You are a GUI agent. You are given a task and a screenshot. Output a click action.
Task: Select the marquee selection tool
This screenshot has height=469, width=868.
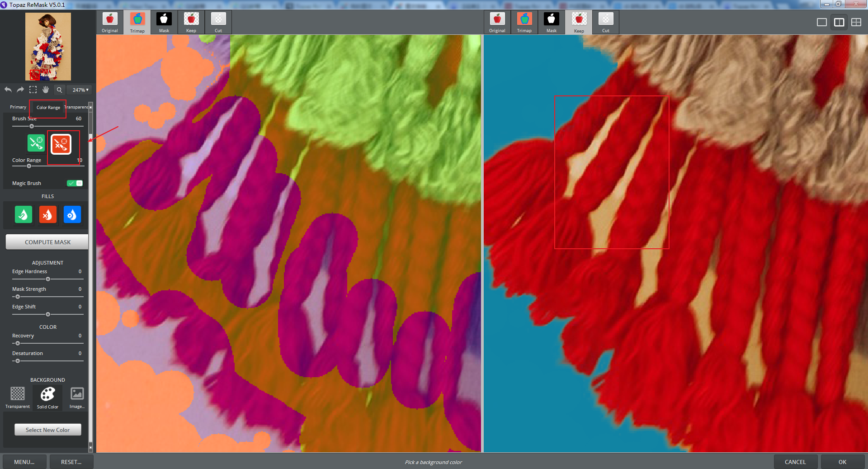pos(33,90)
